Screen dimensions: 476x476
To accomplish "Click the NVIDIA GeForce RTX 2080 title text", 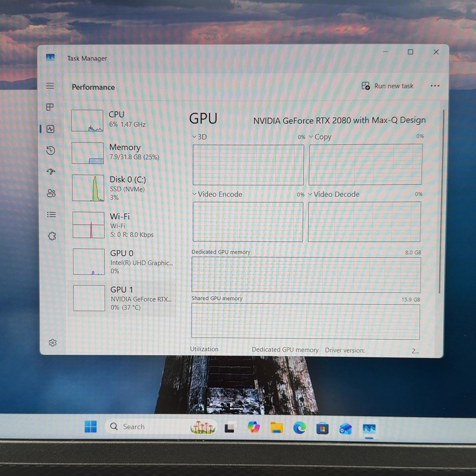I will pos(339,121).
